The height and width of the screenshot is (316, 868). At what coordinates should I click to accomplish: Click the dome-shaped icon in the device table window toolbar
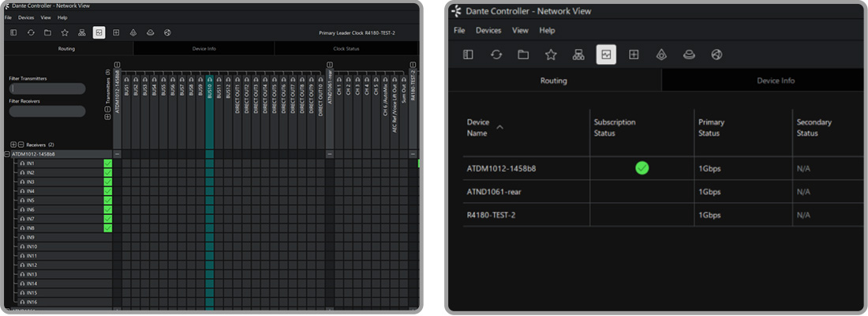pos(689,55)
